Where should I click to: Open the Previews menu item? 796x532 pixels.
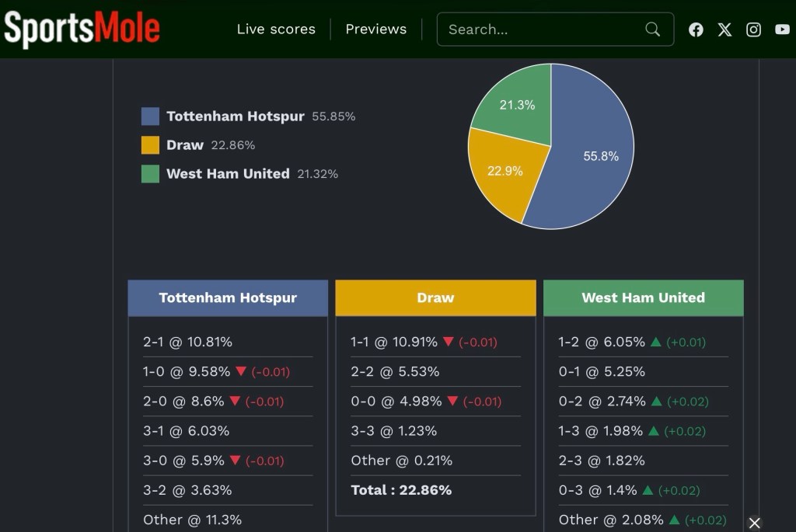pos(375,30)
